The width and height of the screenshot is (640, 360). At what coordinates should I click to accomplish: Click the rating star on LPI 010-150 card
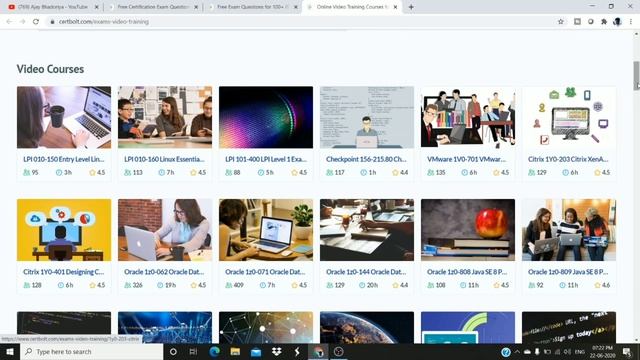point(92,173)
